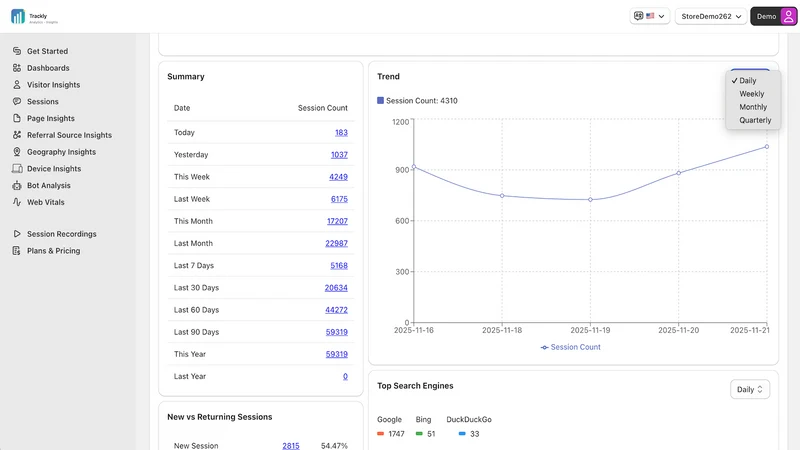Click the Bot Analysis robot icon
800x450 pixels.
pos(17,186)
